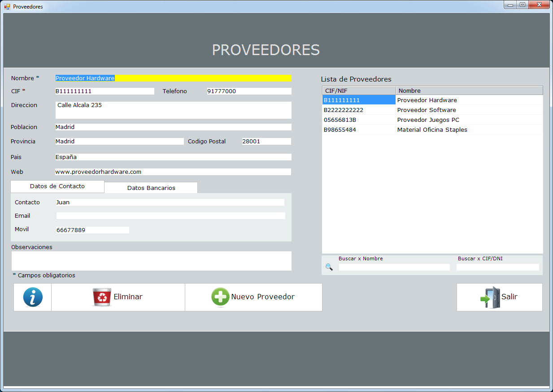Click the Proveedores window title icon

coord(7,7)
